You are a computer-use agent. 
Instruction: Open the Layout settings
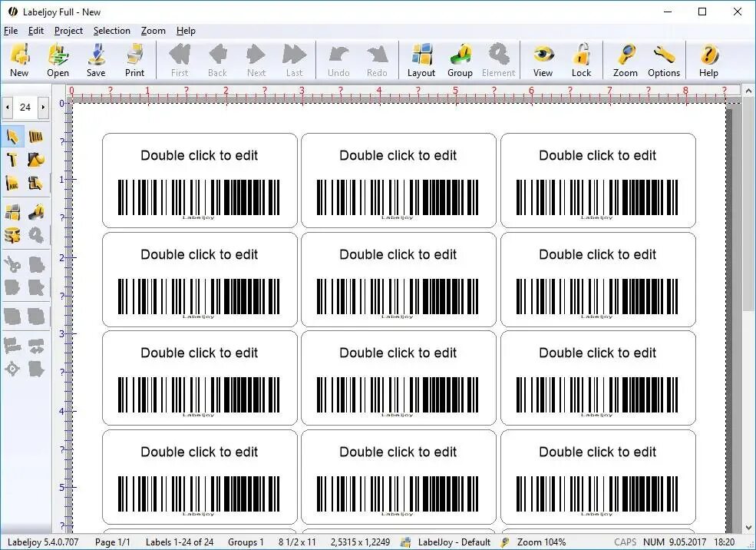click(421, 60)
